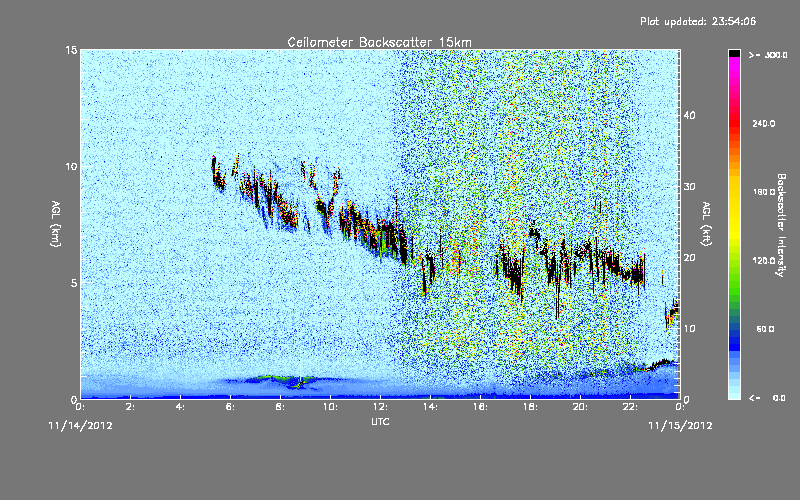The height and width of the screenshot is (500, 800).
Task: Click the "20" kft tick on right axis
Action: point(689,257)
